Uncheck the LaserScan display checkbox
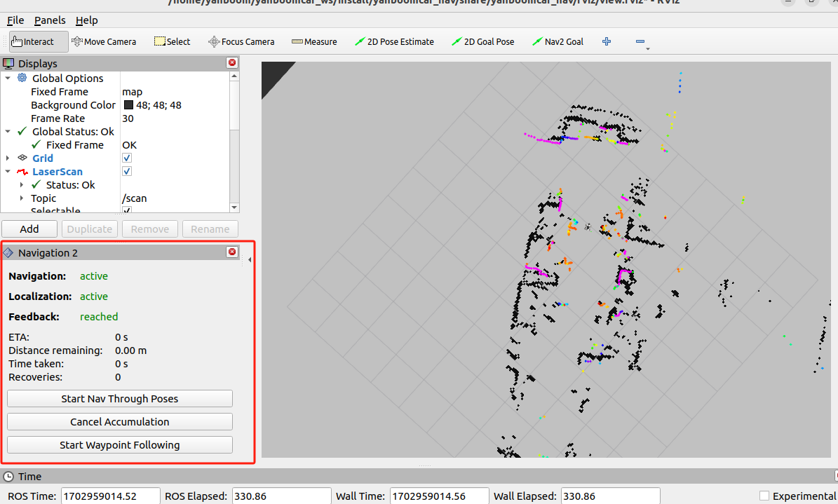The height and width of the screenshot is (504, 838). click(x=127, y=171)
